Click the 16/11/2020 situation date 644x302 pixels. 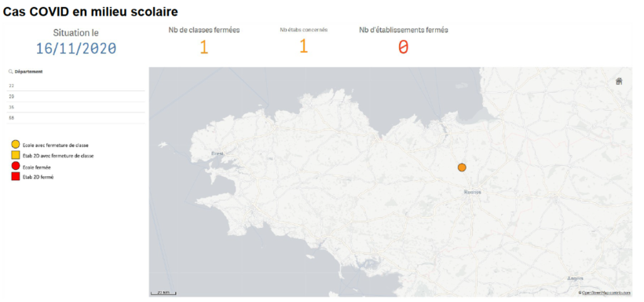(76, 49)
